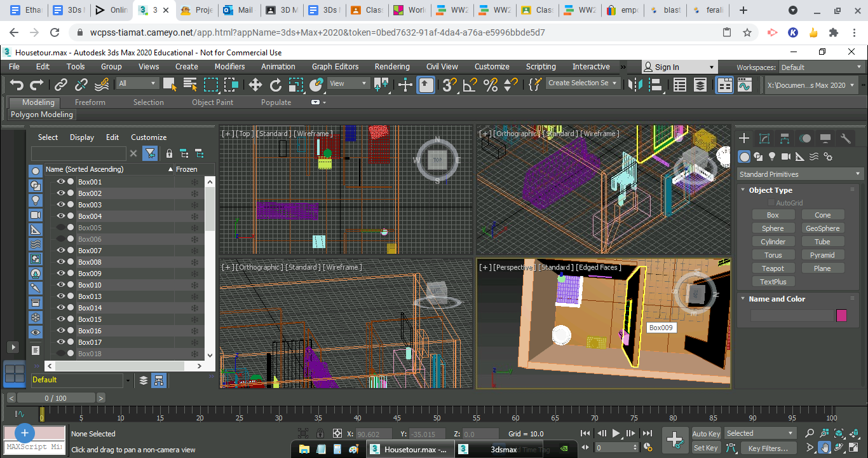The width and height of the screenshot is (868, 458).
Task: Open the 'Create Selection Se' named sets dropdown
Action: (x=583, y=83)
